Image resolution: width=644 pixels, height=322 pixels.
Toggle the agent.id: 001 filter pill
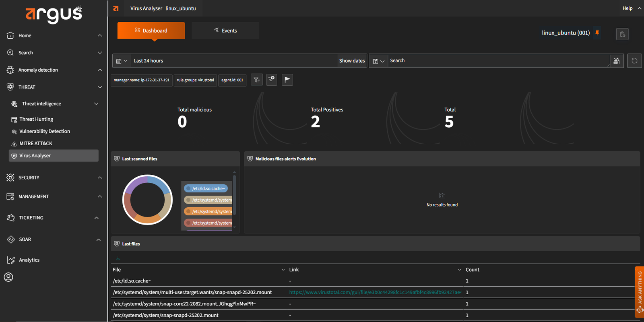click(x=232, y=80)
